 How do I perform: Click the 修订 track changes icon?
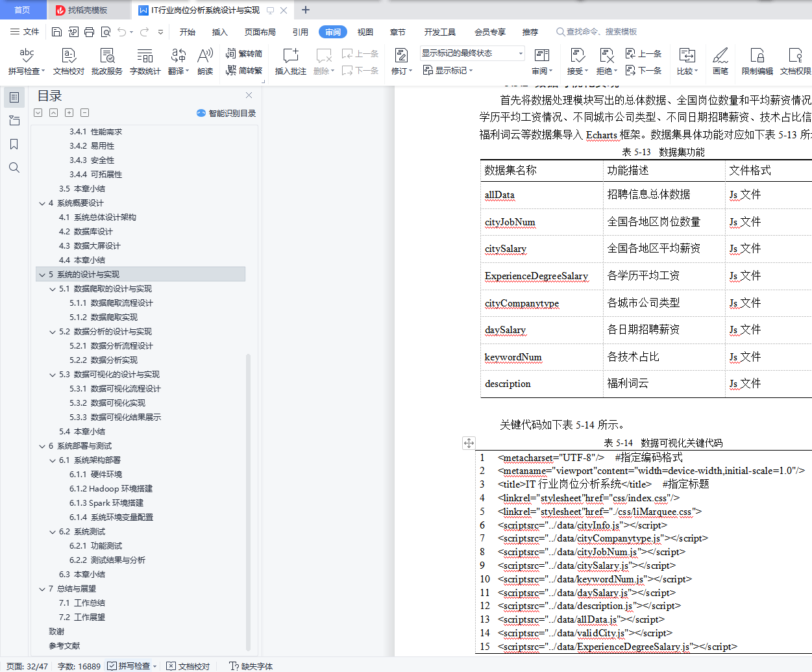(401, 55)
